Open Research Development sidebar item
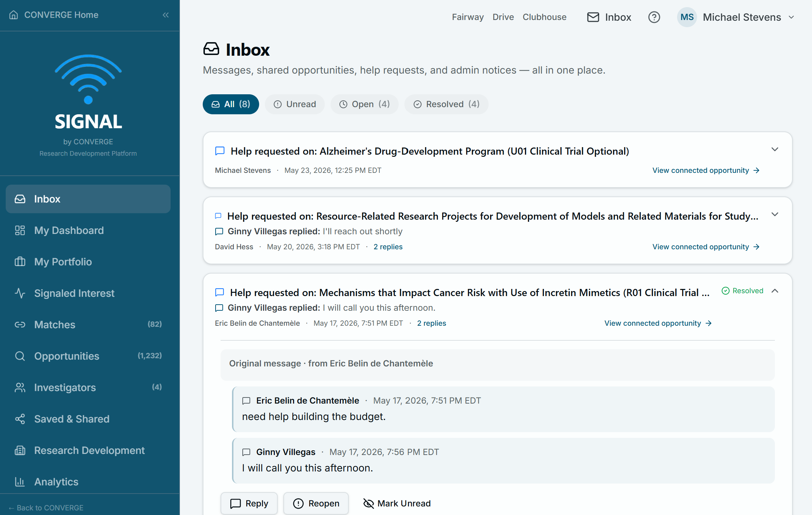 [x=88, y=450]
